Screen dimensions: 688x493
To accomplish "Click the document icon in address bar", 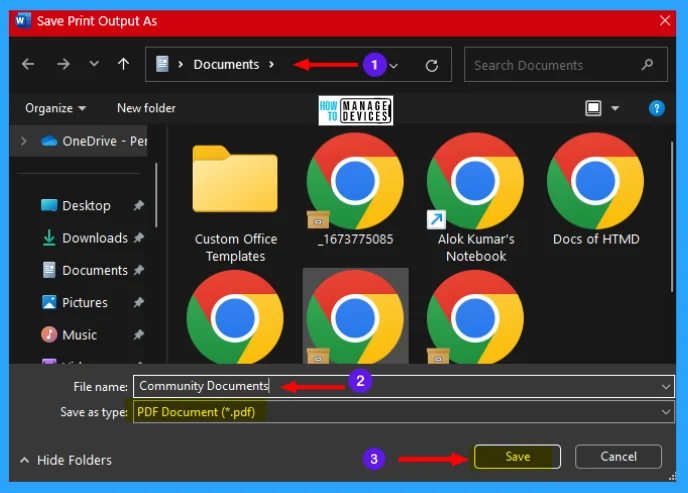I will tap(162, 64).
